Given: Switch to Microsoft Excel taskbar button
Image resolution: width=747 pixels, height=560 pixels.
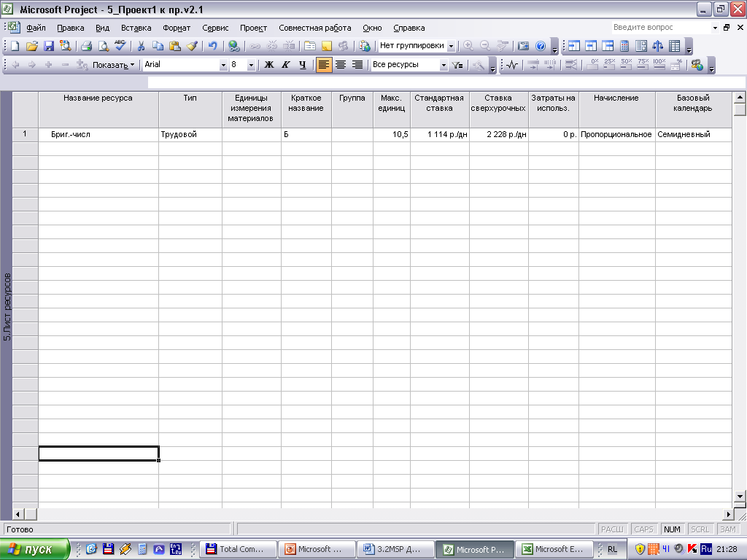Looking at the screenshot, I should tap(555, 550).
